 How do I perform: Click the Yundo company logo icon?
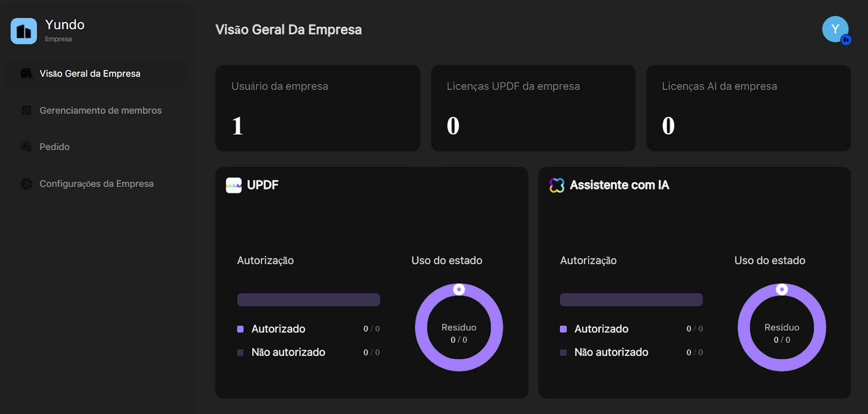[23, 31]
